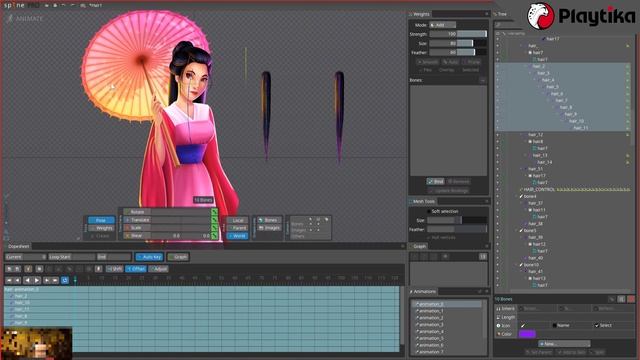Viewport: 640px width, 360px height.
Task: Toggle Images compensation button
Action: (x=269, y=228)
